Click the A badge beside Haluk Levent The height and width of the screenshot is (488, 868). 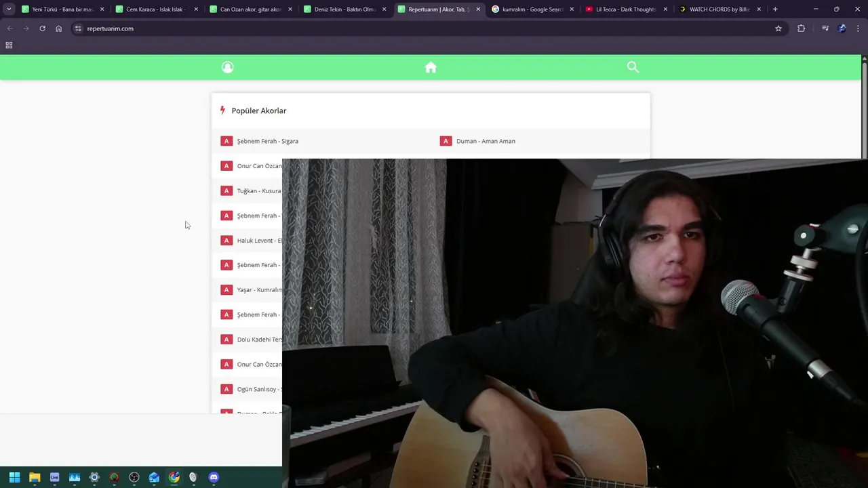click(x=226, y=240)
